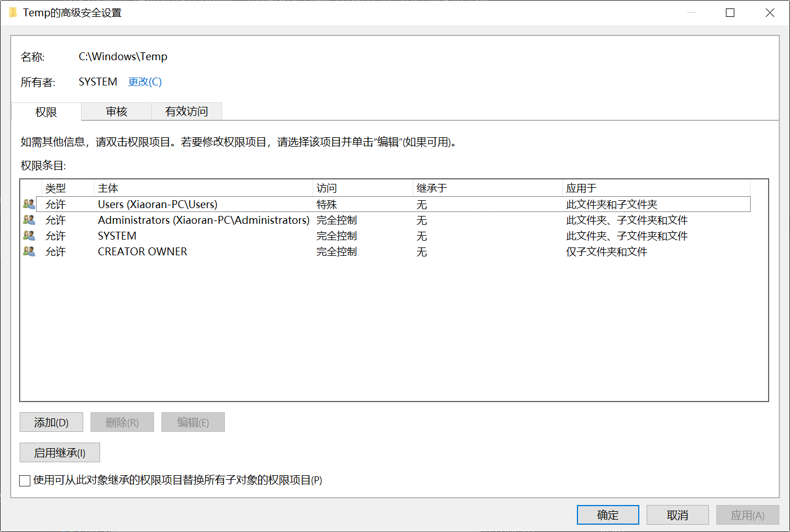Open the 有效访问 tab
790x532 pixels.
187,111
